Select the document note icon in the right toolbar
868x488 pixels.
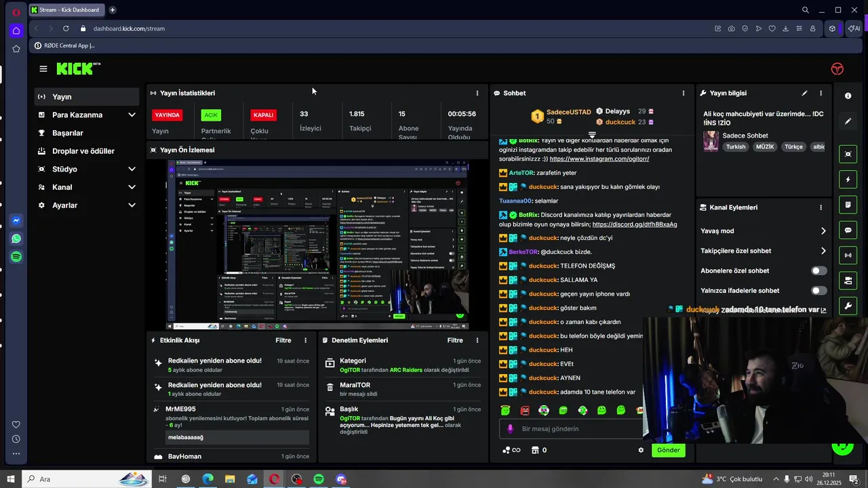[848, 205]
